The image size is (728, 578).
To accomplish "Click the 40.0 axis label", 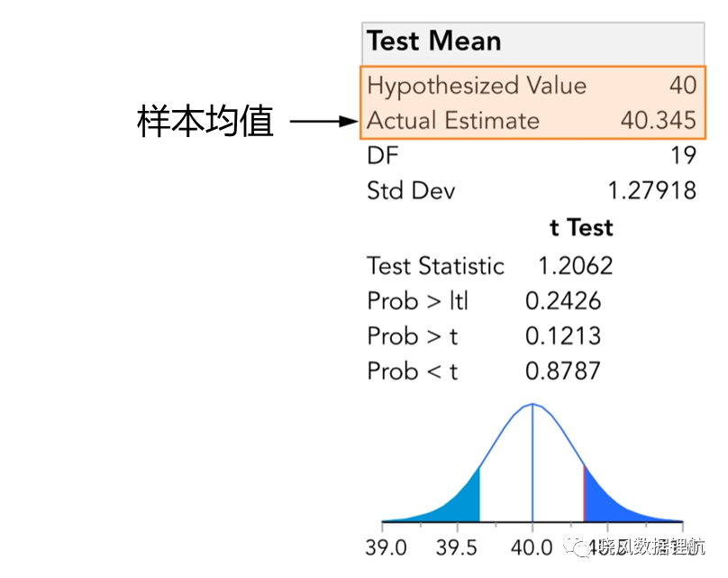I will [532, 548].
